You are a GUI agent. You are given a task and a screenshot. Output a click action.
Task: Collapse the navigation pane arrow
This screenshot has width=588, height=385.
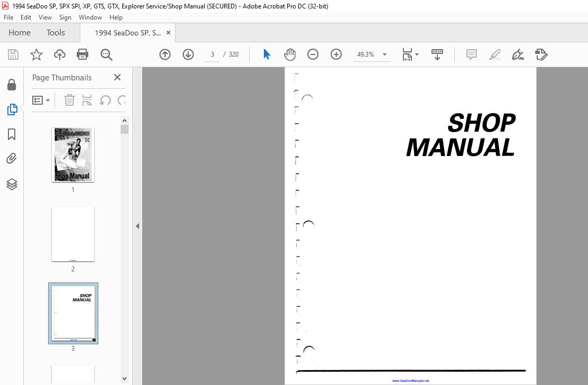click(x=137, y=226)
